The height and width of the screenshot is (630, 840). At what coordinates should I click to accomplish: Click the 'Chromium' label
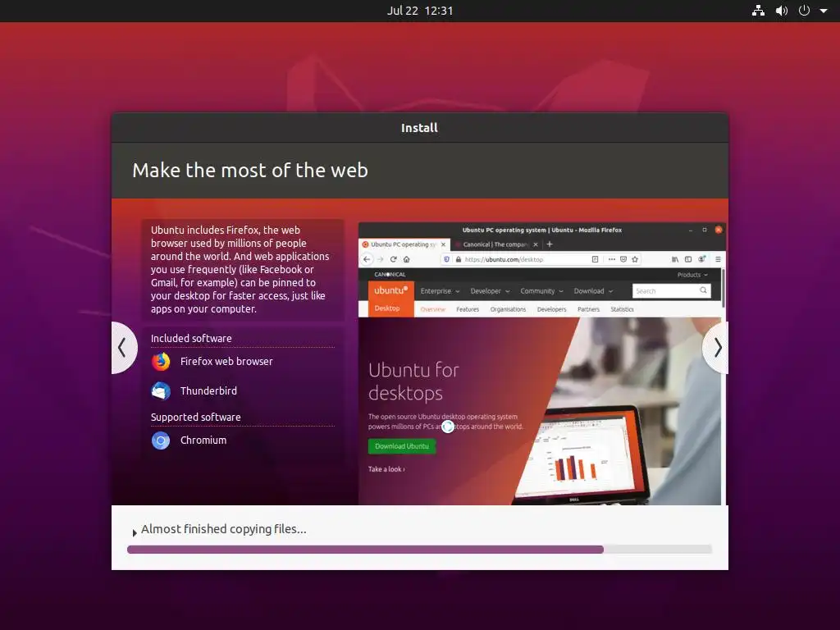coord(203,441)
